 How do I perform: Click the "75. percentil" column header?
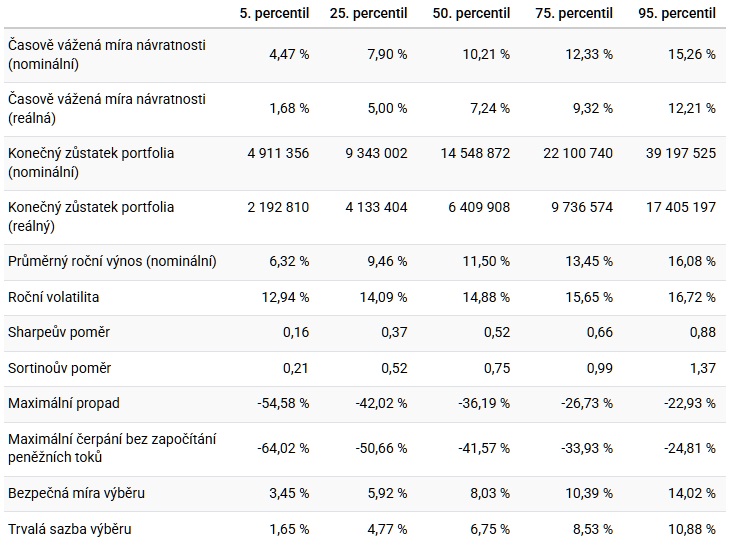(x=573, y=13)
